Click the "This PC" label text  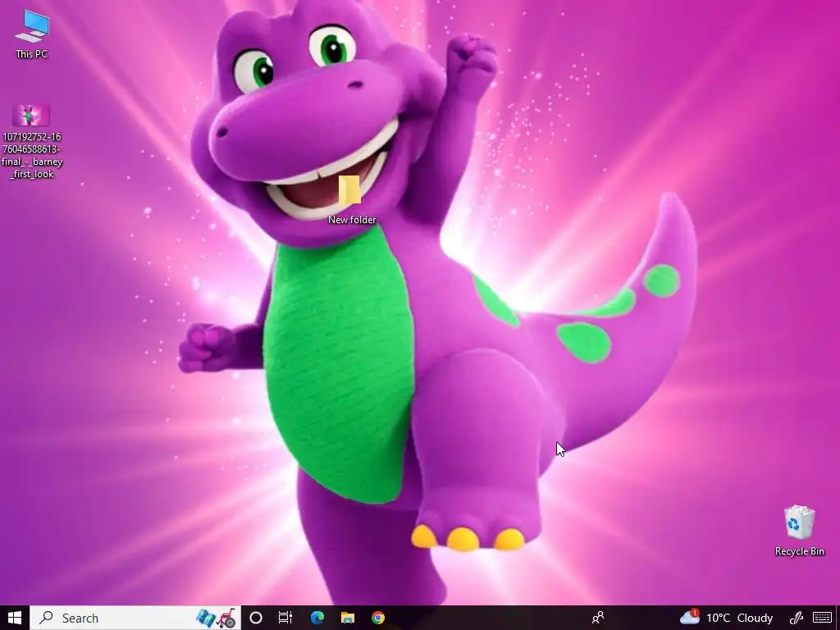pyautogui.click(x=32, y=54)
